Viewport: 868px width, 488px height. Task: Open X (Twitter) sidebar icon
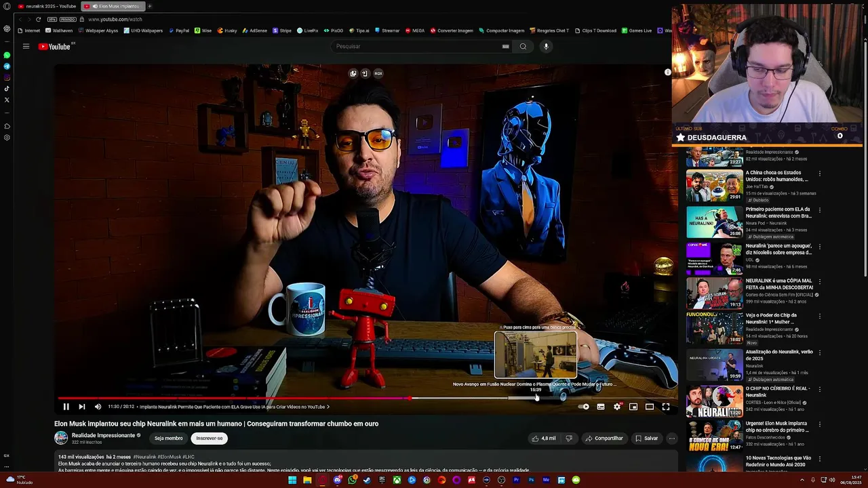click(x=7, y=100)
